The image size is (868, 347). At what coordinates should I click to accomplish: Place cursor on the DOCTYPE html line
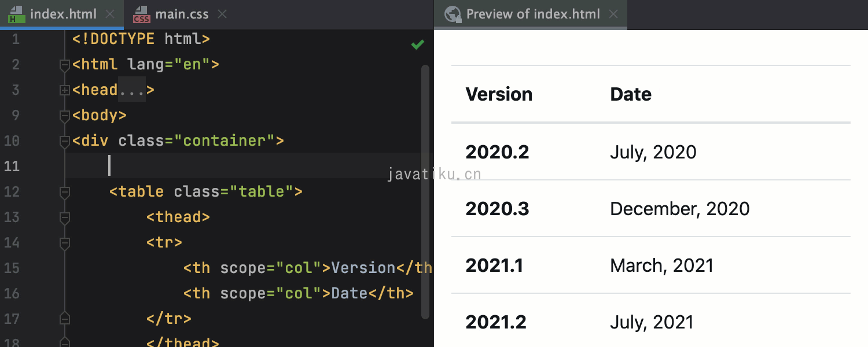[x=141, y=39]
